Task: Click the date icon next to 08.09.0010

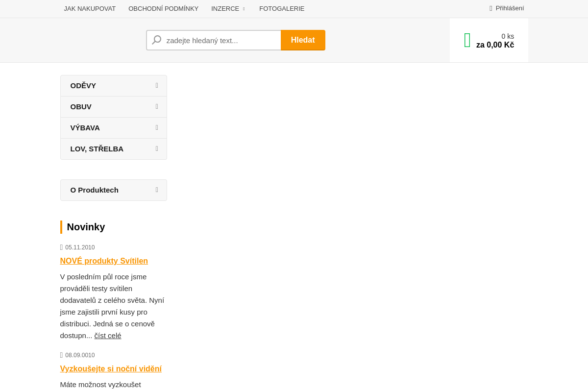Action: 62,355
